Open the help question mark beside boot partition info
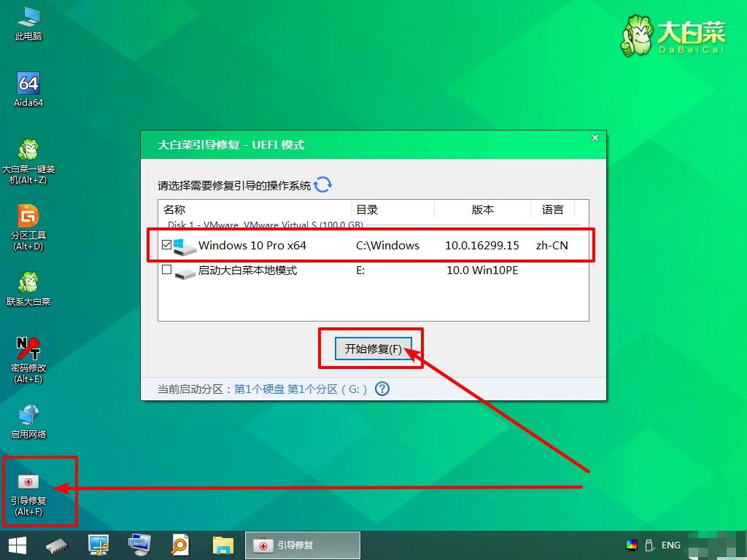 pyautogui.click(x=382, y=389)
